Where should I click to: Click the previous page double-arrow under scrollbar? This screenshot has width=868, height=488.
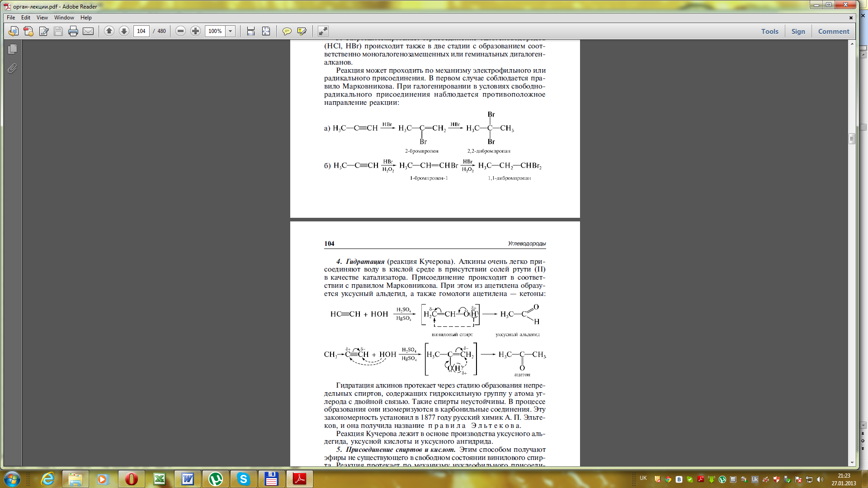pyautogui.click(x=863, y=433)
